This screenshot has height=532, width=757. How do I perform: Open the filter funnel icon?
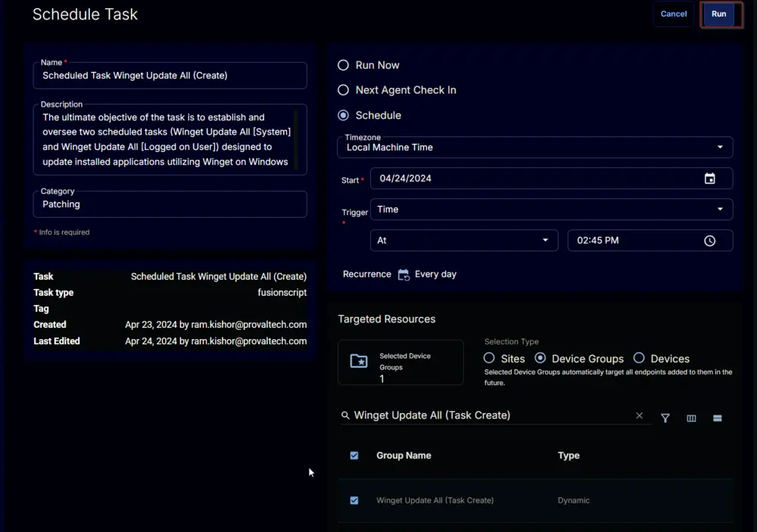[665, 418]
